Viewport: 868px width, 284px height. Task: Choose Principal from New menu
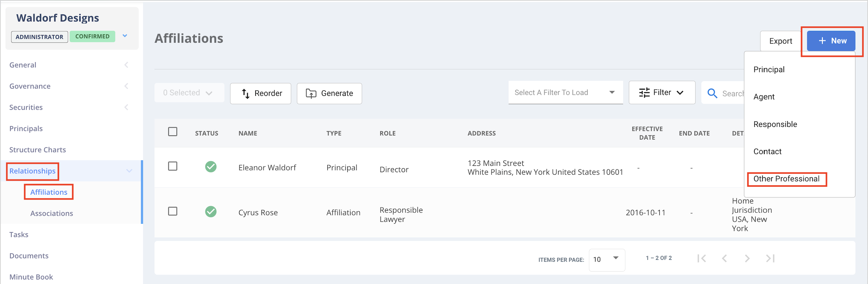[769, 69]
